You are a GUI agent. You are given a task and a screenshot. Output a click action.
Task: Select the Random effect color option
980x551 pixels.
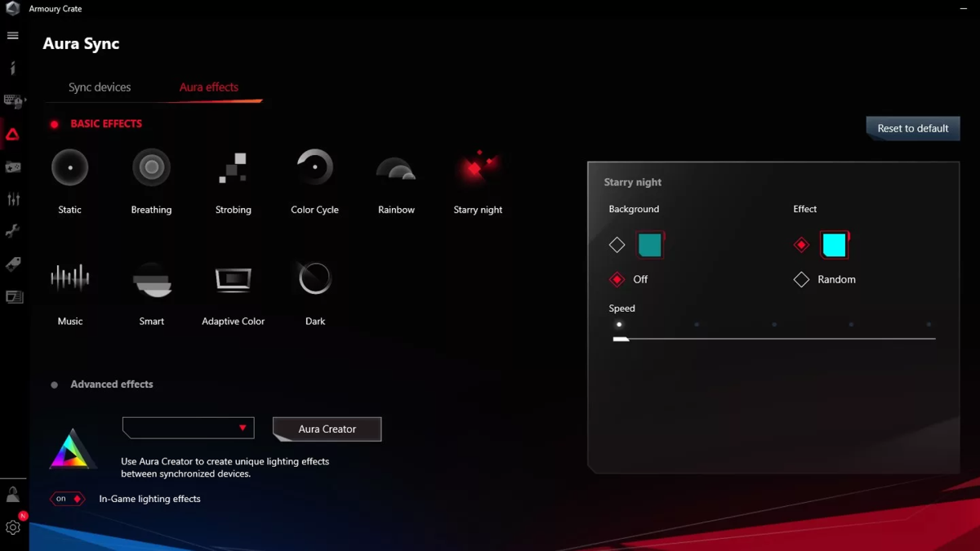tap(801, 280)
